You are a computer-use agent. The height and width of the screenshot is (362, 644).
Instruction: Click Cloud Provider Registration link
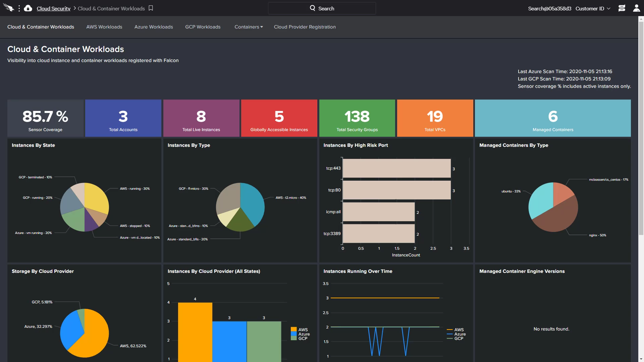coord(305,27)
